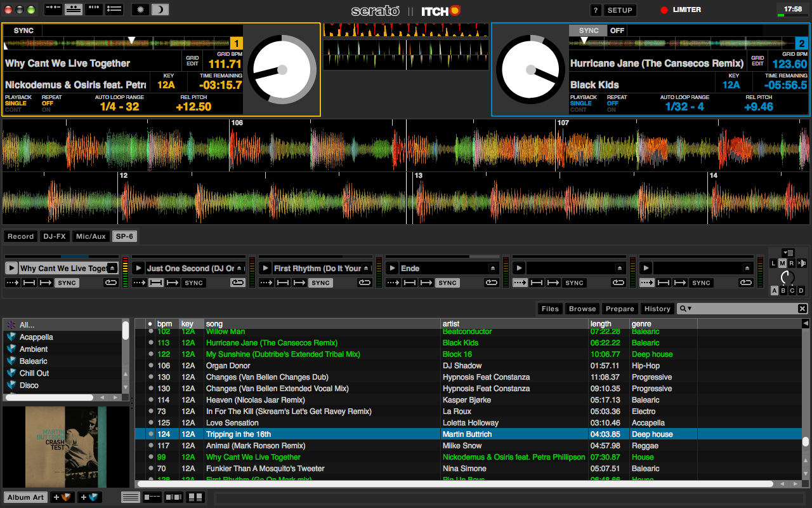
Task: Adjust the SP-6 gain knob
Action: click(787, 277)
